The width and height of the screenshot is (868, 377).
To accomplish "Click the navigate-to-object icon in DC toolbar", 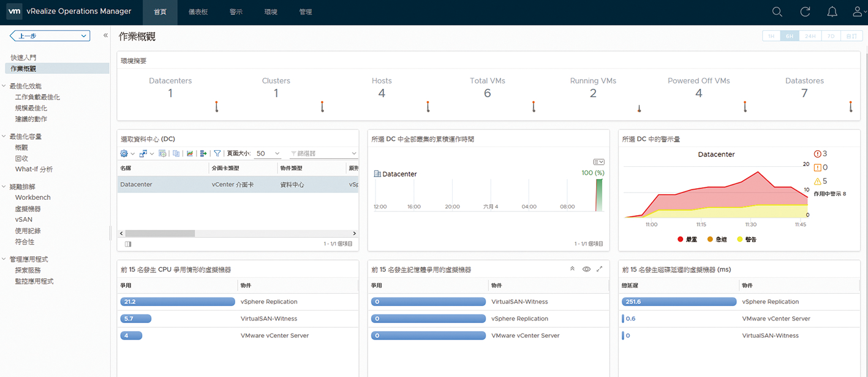I will [x=143, y=153].
